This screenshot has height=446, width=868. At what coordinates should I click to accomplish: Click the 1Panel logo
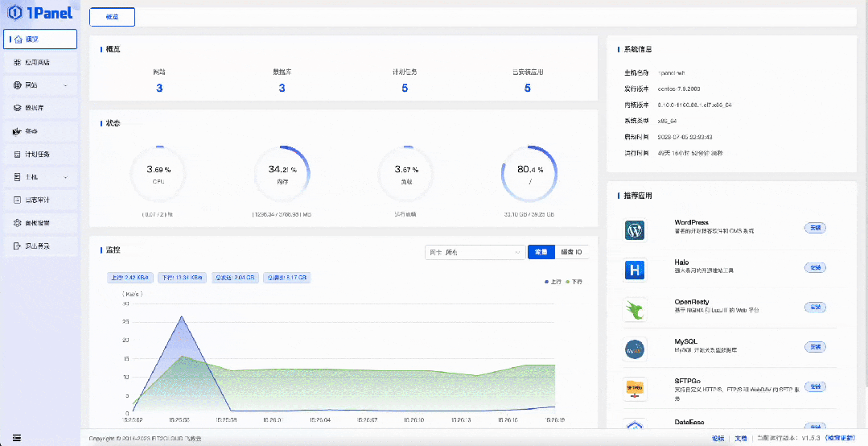point(41,12)
